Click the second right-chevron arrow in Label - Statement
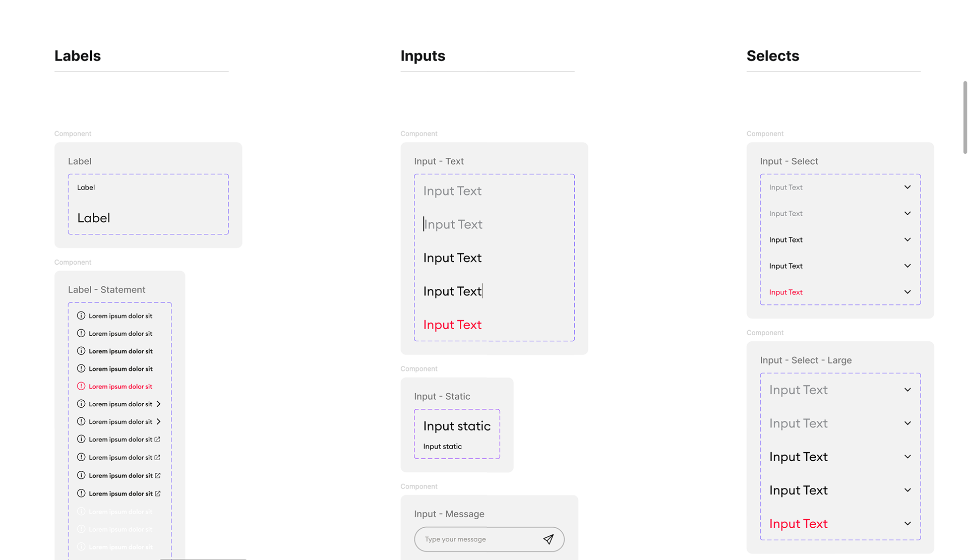 pyautogui.click(x=158, y=422)
